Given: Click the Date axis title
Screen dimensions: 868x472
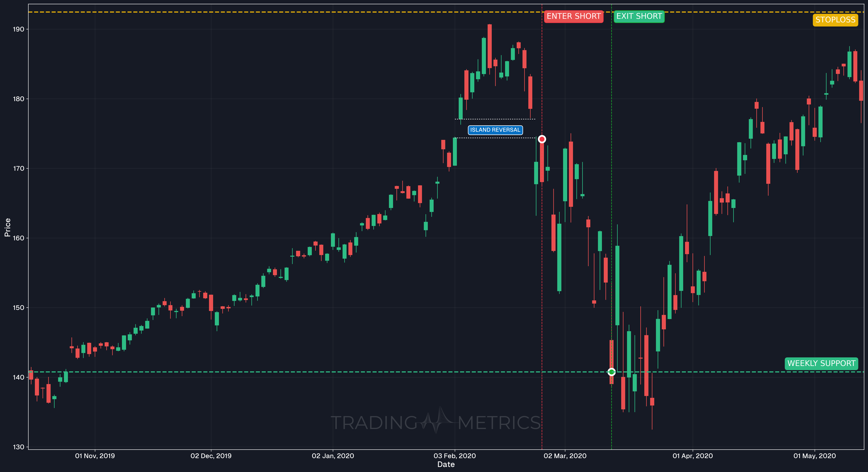Looking at the screenshot, I should [446, 465].
